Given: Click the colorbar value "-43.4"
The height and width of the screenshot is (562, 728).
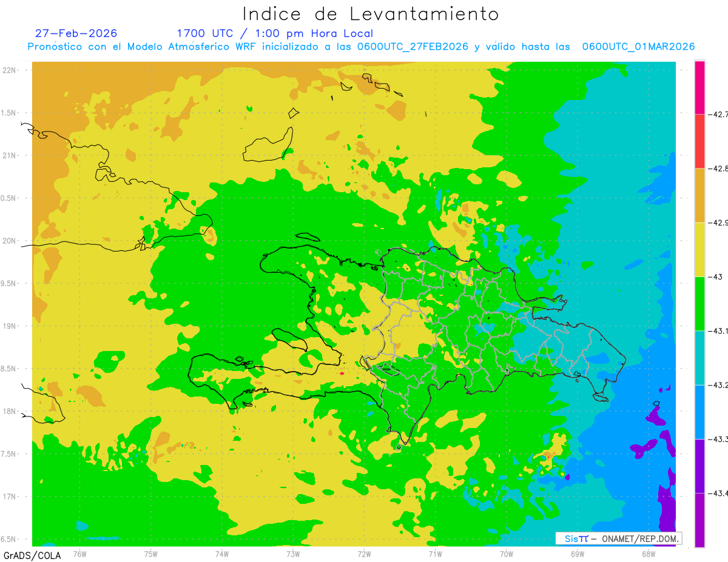Looking at the screenshot, I should point(718,493).
